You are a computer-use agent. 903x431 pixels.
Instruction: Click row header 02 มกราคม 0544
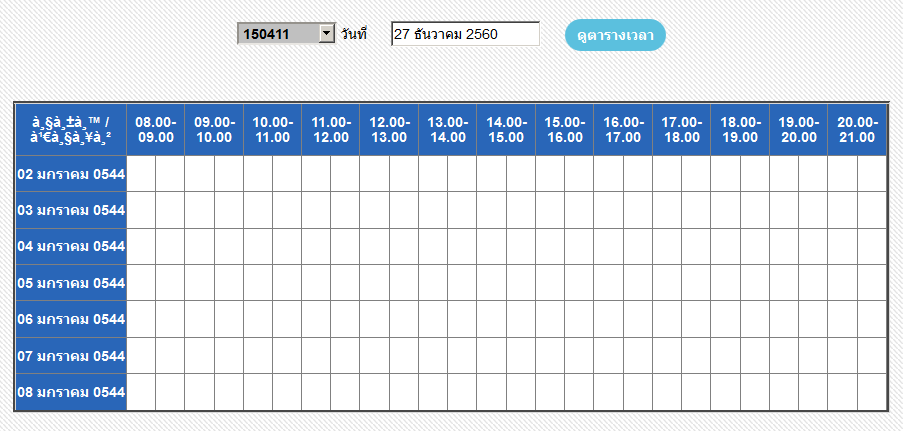pos(71,173)
